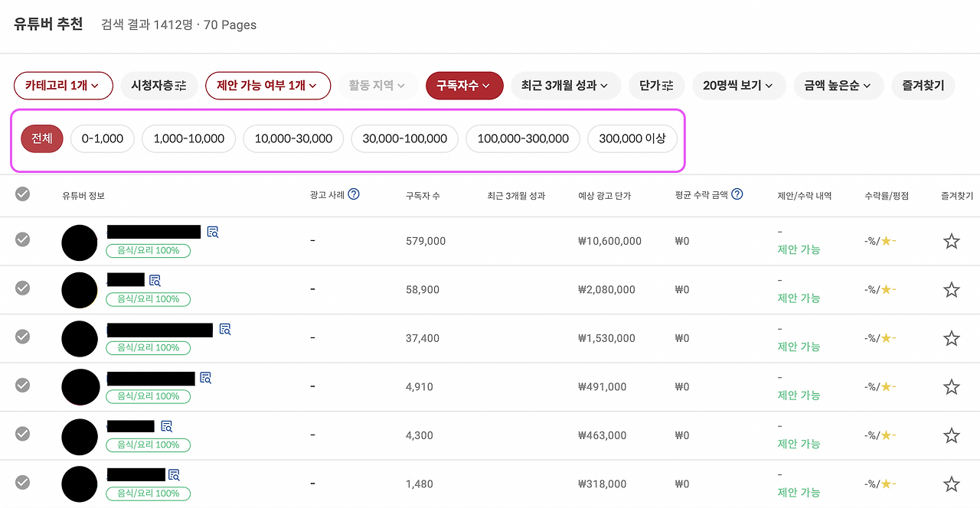This screenshot has width=980, height=508.
Task: Star the 37,400-subscriber channel
Action: click(x=952, y=337)
